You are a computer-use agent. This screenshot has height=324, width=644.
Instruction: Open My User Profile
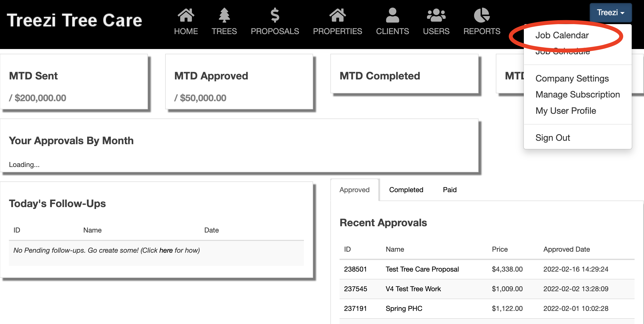point(565,111)
